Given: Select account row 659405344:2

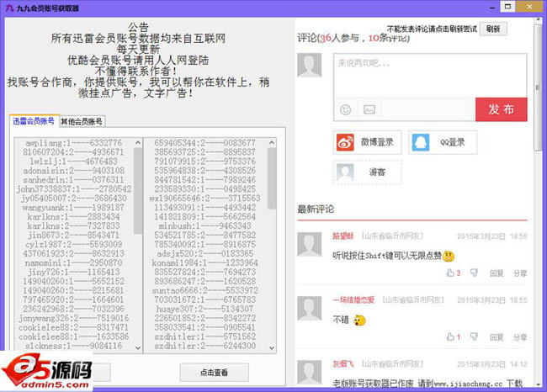Looking at the screenshot, I should coord(204,143).
